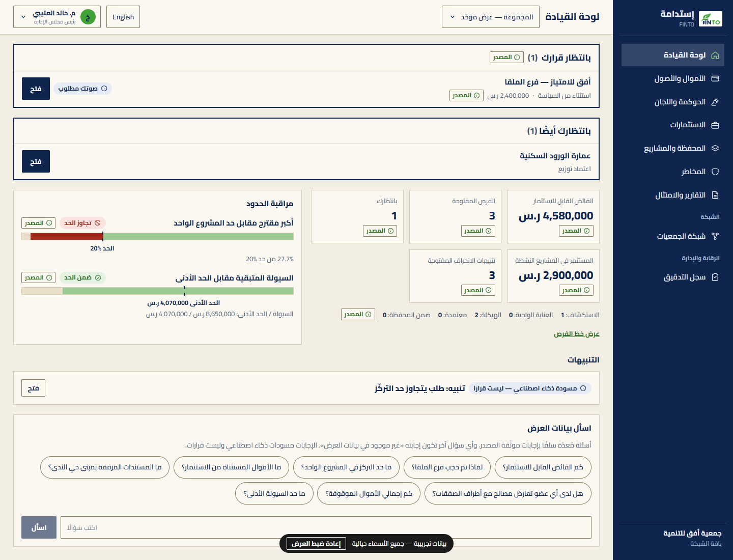Open the التقارير والامتثال section
The height and width of the screenshot is (560, 733).
click(673, 195)
